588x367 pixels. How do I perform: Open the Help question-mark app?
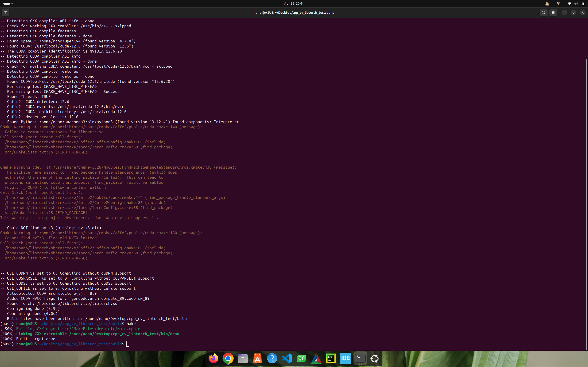point(272,358)
